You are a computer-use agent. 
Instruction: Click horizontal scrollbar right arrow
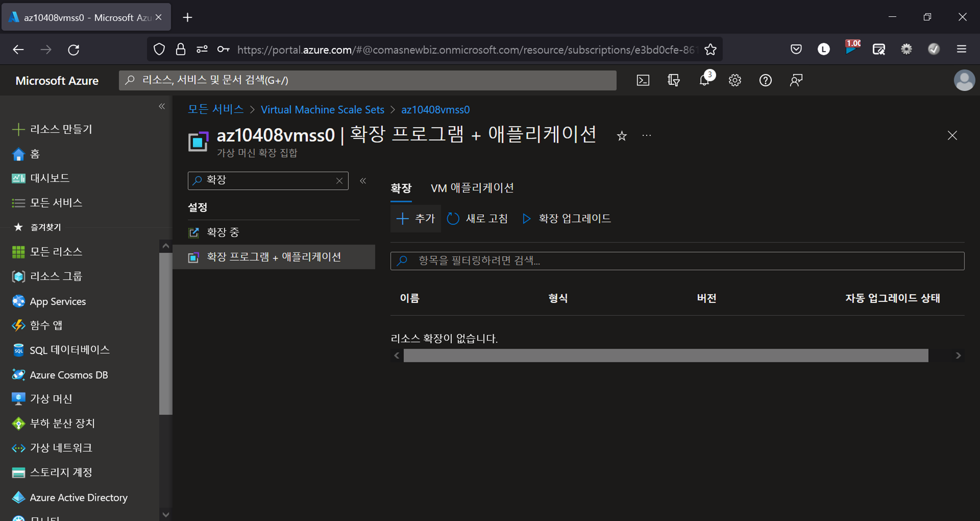click(958, 356)
